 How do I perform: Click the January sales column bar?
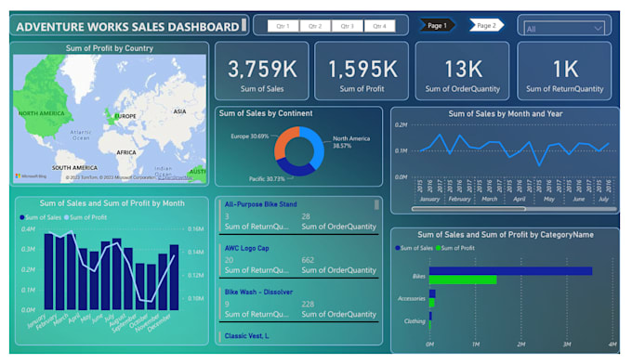(48, 272)
